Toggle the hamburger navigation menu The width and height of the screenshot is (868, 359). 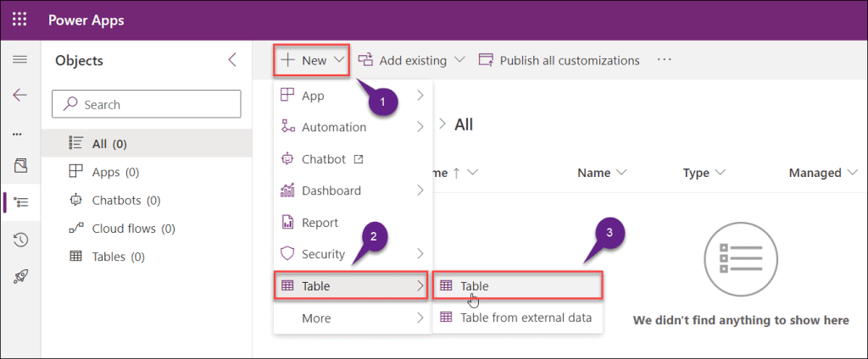click(20, 59)
